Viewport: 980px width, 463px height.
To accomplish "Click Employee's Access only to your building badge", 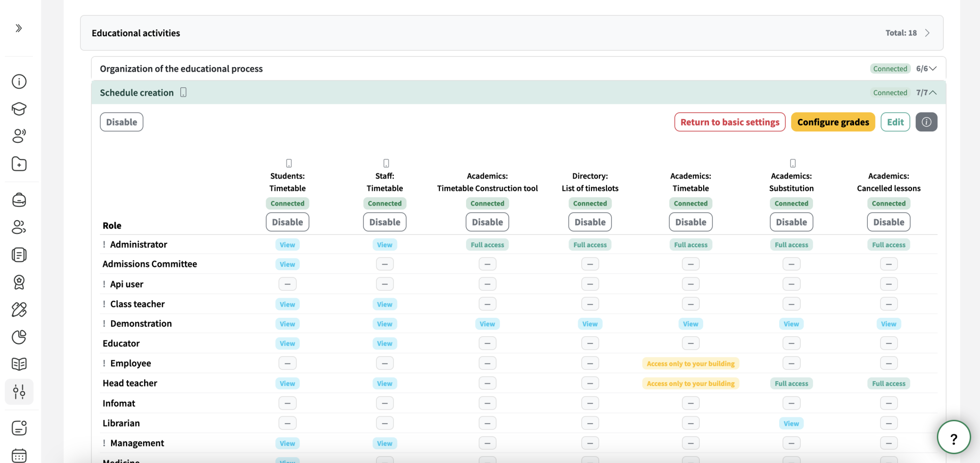I will tap(691, 363).
